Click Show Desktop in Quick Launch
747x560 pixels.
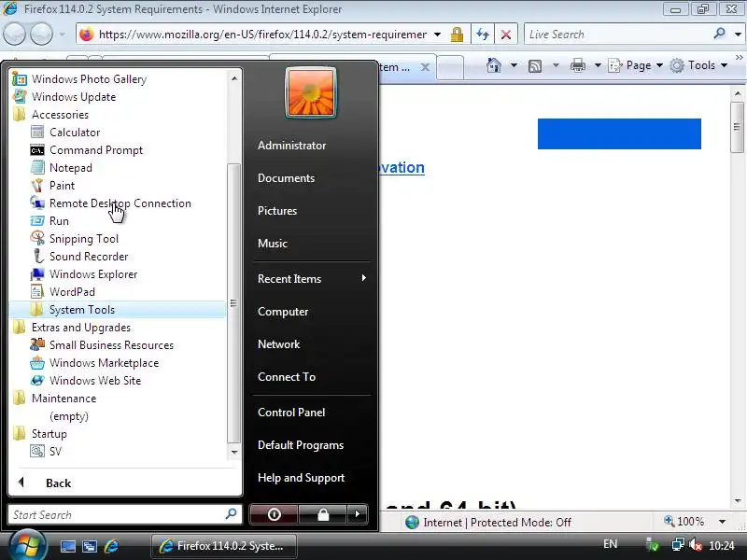click(x=67, y=546)
